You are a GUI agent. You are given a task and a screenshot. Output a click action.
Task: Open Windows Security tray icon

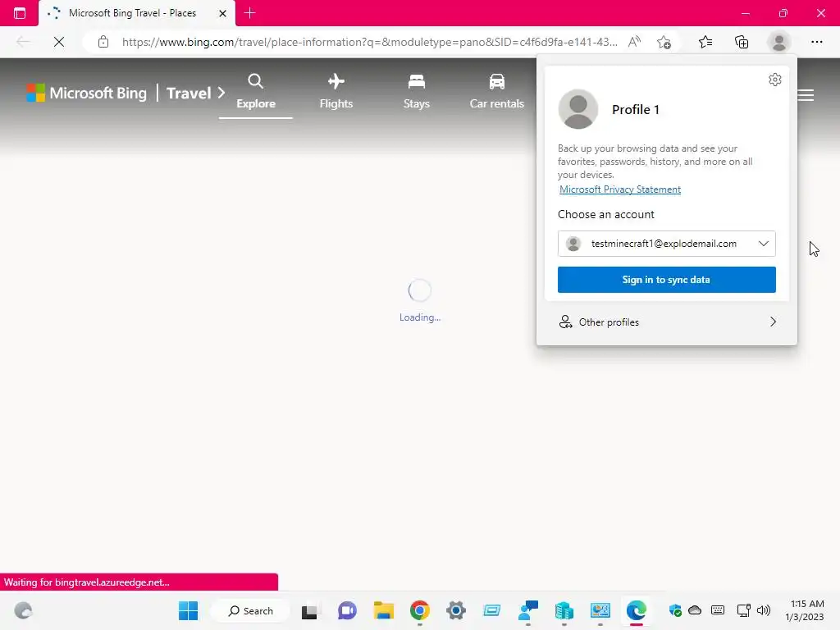pos(675,610)
